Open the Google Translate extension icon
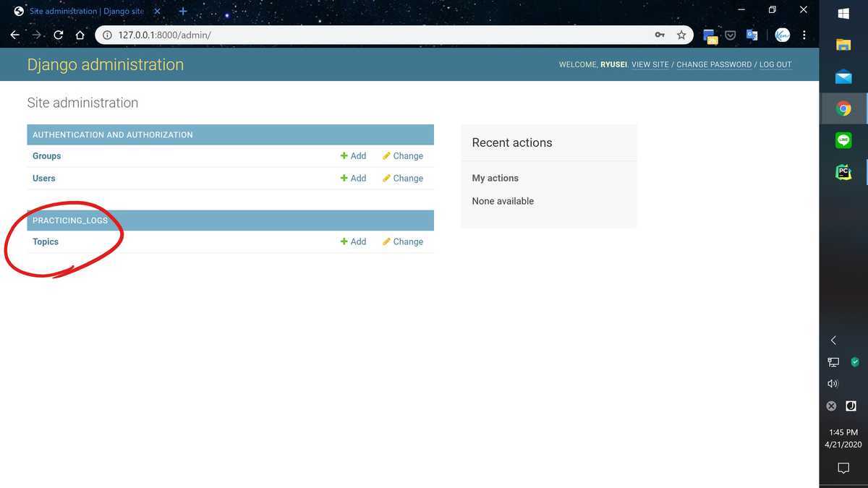Image resolution: width=868 pixels, height=488 pixels. click(752, 35)
